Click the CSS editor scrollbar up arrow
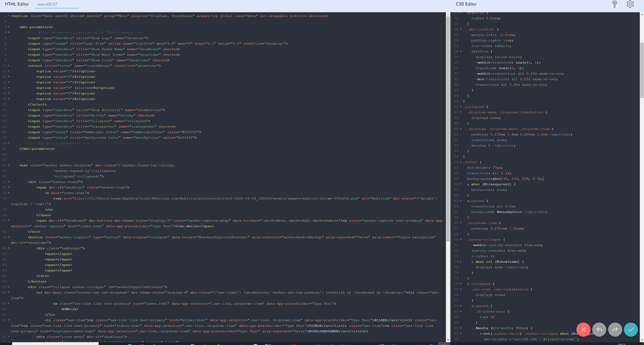Image resolution: width=644 pixels, height=345 pixels. pyautogui.click(x=642, y=14)
